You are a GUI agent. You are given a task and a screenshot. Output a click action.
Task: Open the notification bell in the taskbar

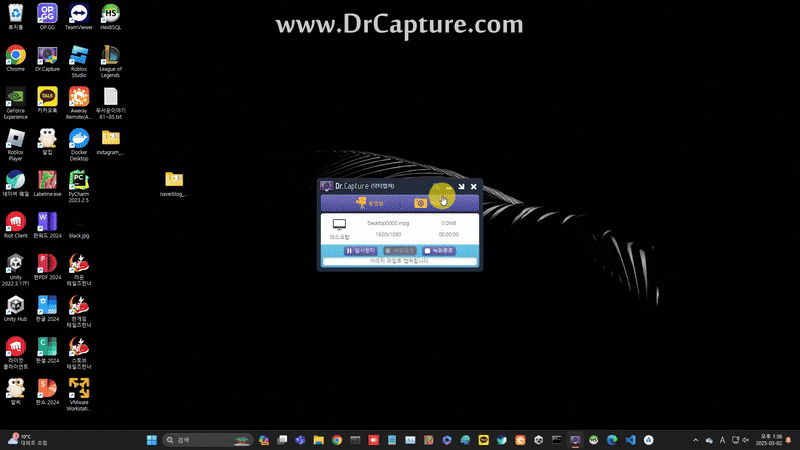coord(789,440)
